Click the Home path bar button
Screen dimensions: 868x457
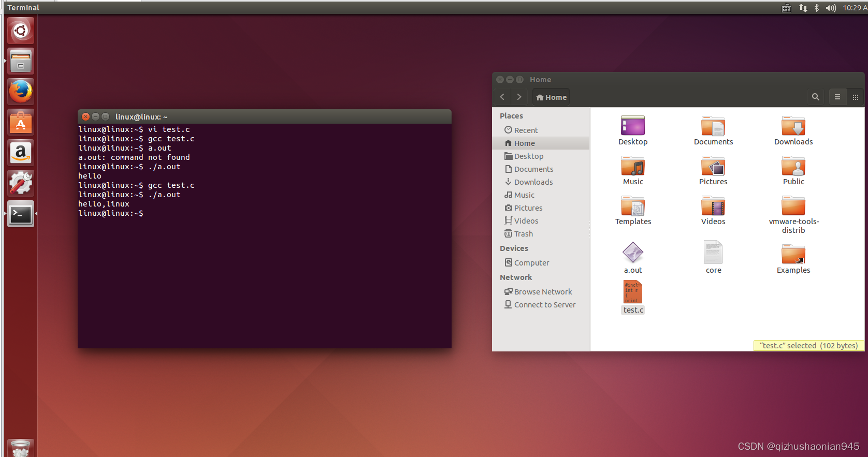[x=551, y=97]
